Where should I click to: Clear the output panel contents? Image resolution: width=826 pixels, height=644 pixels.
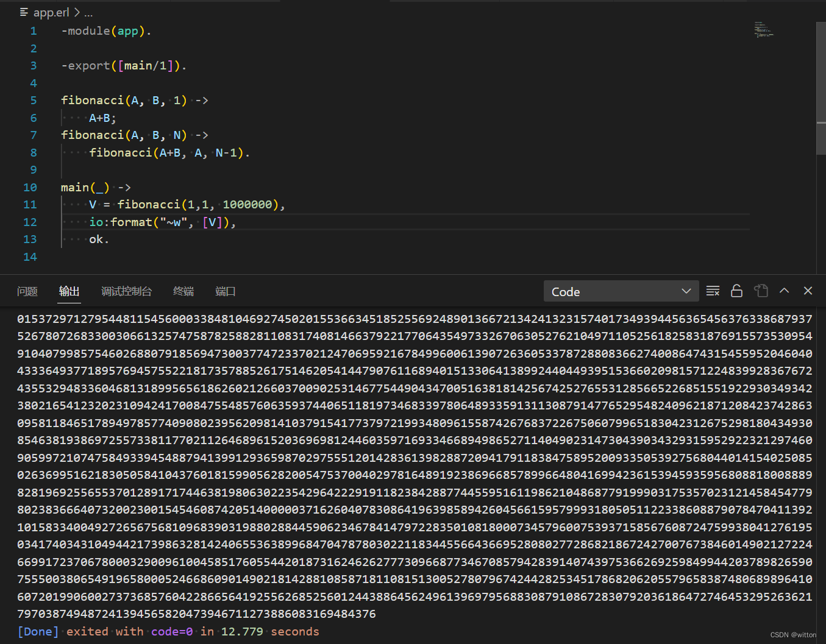pyautogui.click(x=713, y=291)
